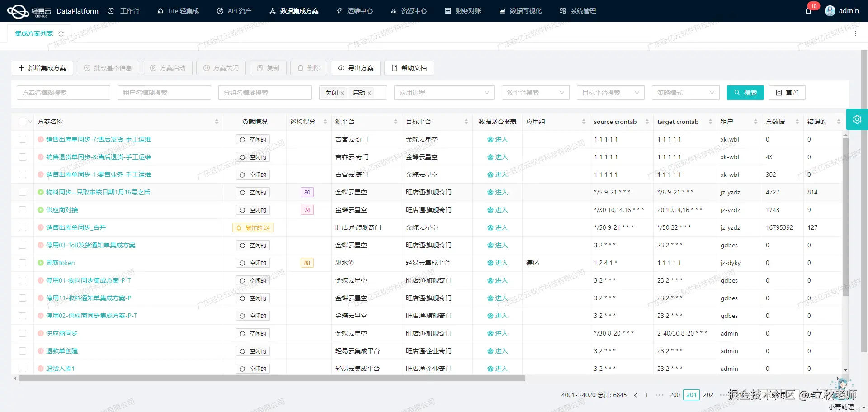The image size is (868, 412).
Task: Open 进入 link for 物料同步 report
Action: pos(498,192)
